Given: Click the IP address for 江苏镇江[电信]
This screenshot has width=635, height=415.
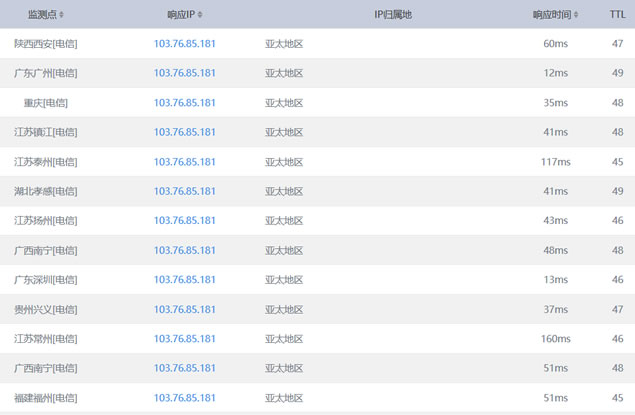Looking at the screenshot, I should point(185,132).
